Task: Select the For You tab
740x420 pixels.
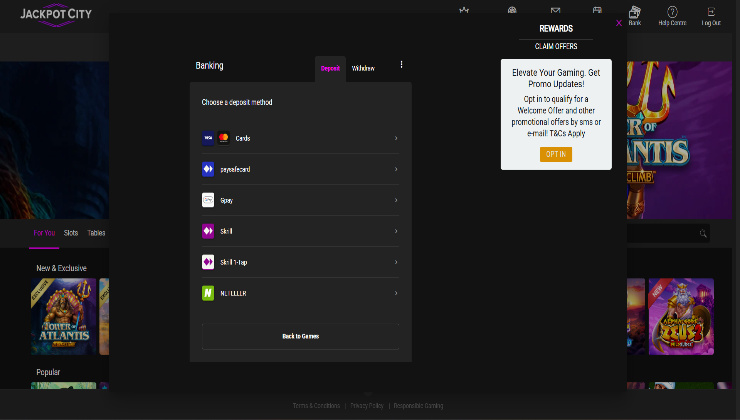Action: [44, 233]
